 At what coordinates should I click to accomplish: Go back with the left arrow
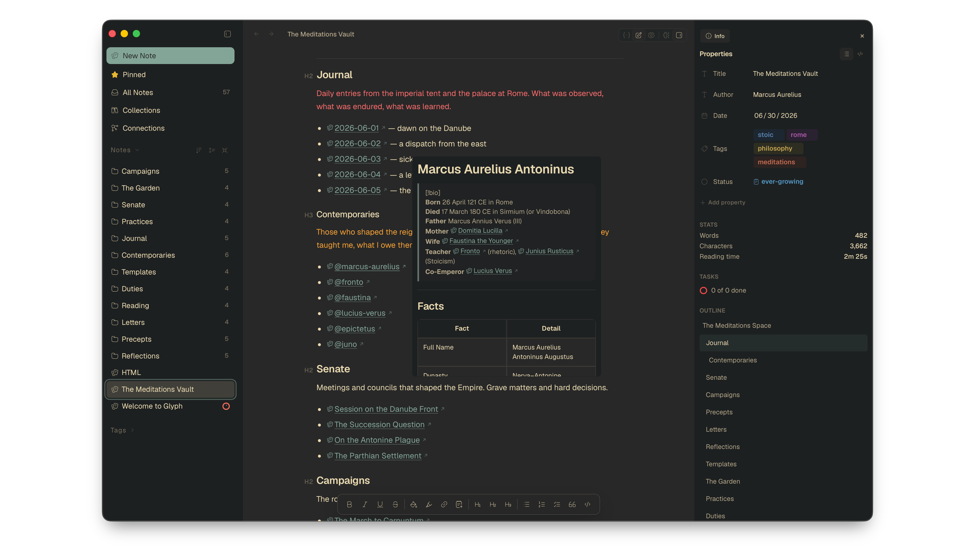click(x=256, y=34)
